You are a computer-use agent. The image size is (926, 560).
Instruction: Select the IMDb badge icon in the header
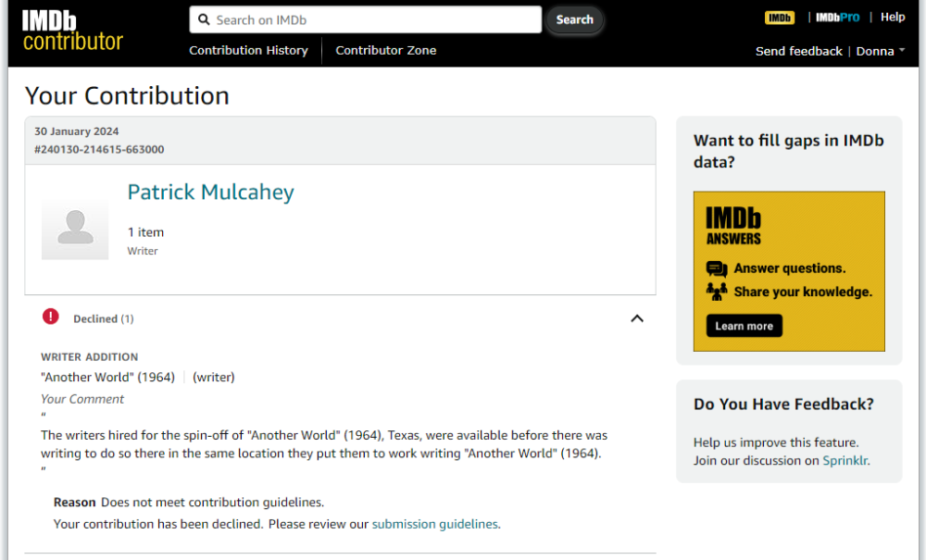pyautogui.click(x=779, y=17)
